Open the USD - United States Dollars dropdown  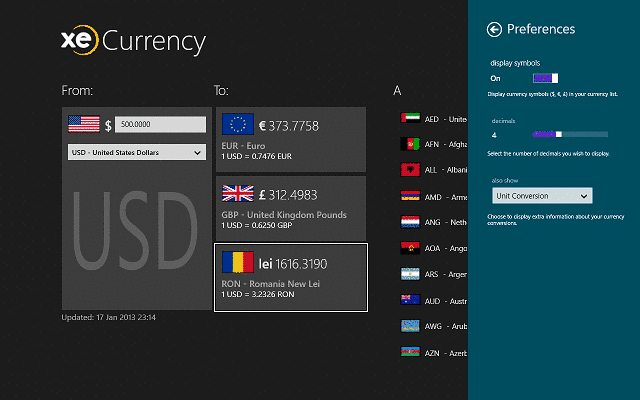coord(137,152)
